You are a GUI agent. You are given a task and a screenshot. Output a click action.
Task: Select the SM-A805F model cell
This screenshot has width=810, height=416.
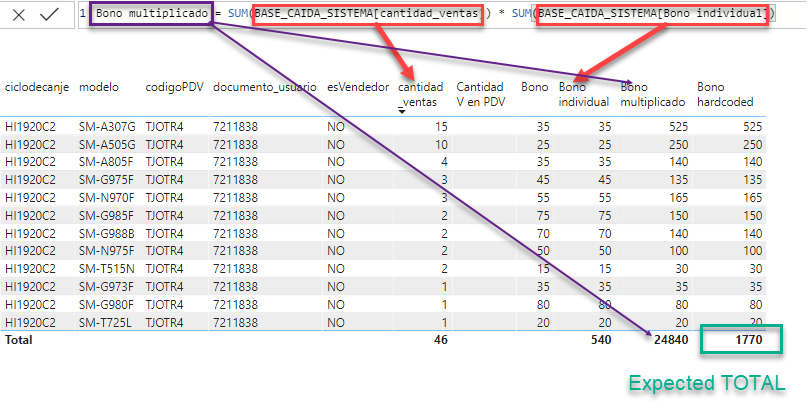106,162
